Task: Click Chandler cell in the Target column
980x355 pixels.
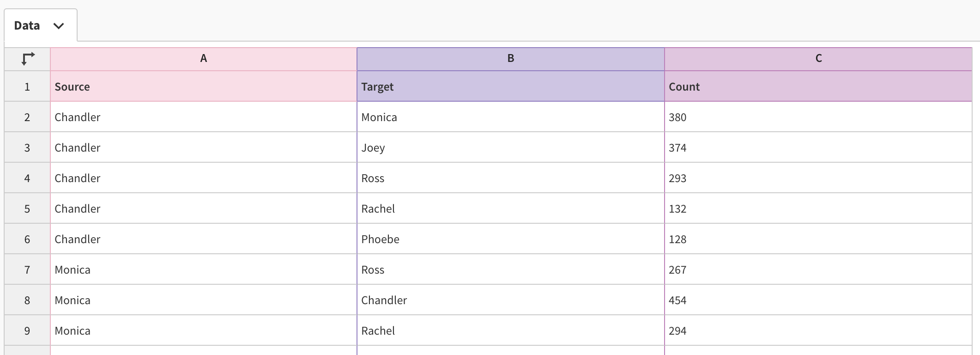Action: click(510, 300)
